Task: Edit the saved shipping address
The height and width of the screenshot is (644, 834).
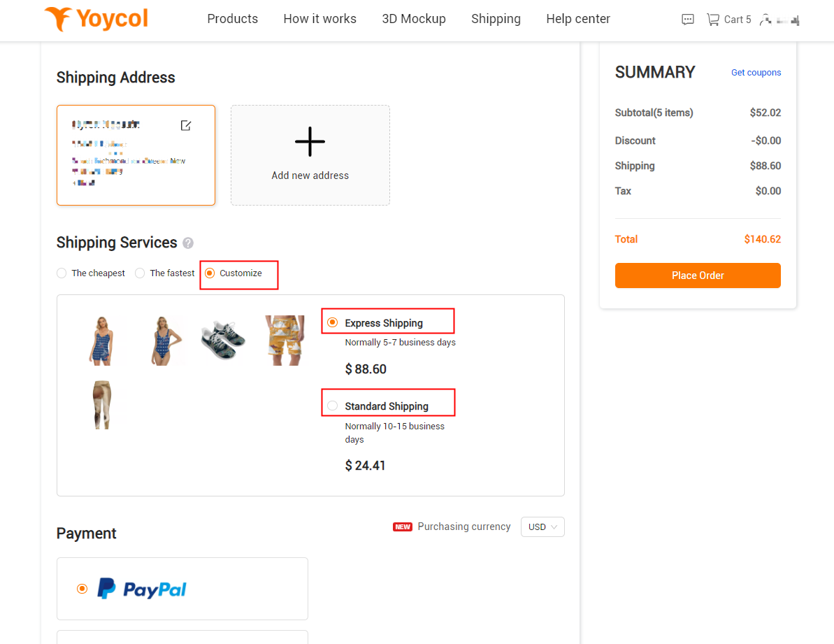Action: (x=185, y=125)
